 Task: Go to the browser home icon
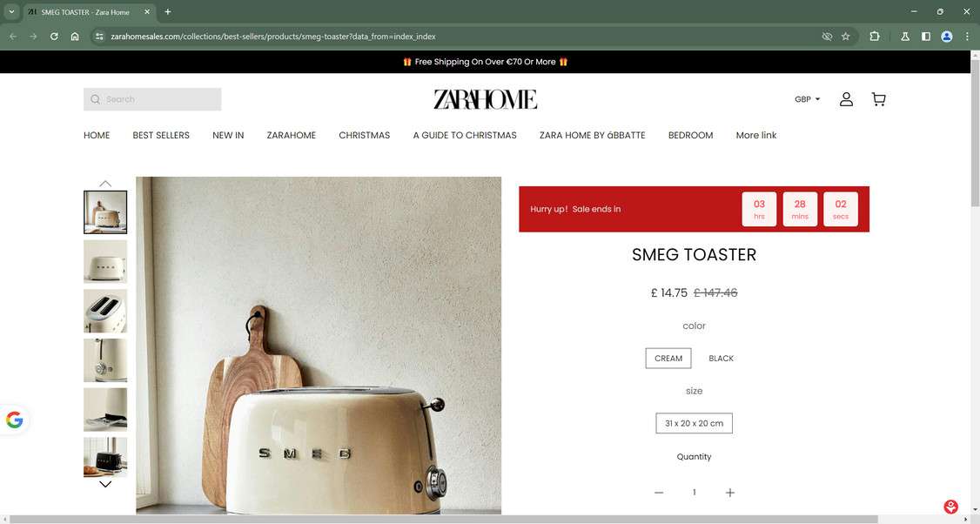pos(75,37)
